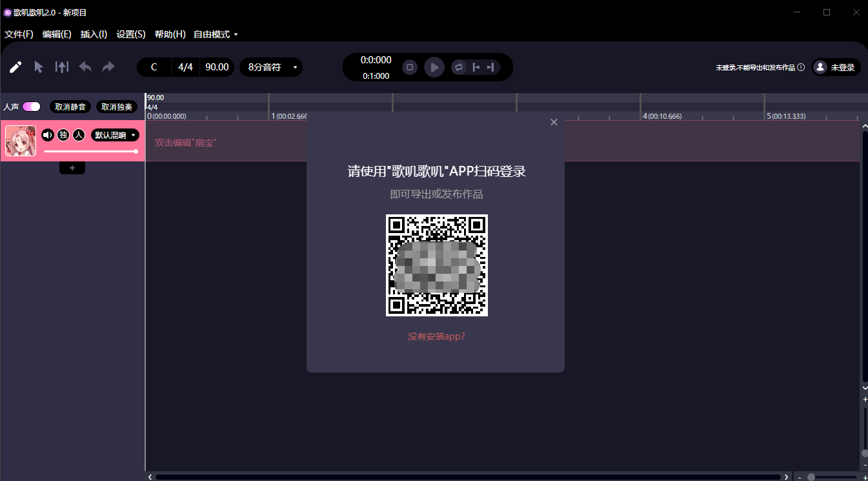
Task: Toggle the 人 voice button on track
Action: pos(79,135)
